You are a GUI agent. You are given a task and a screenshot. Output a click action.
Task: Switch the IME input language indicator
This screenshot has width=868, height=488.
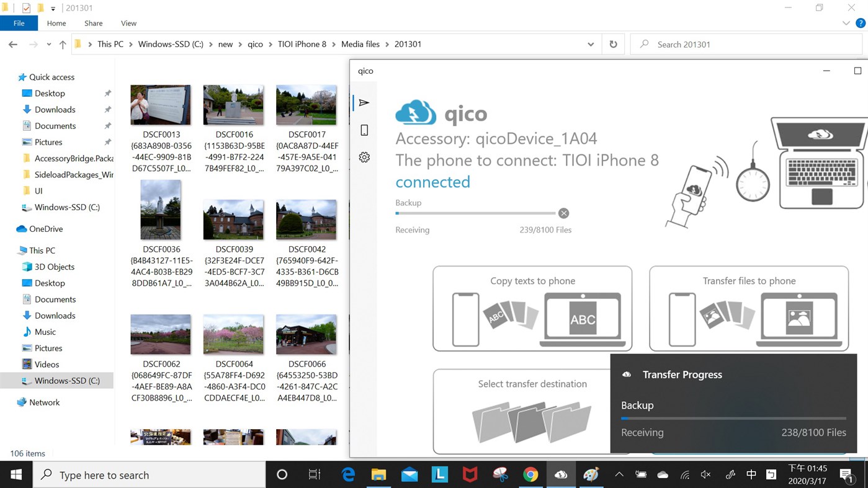(751, 474)
